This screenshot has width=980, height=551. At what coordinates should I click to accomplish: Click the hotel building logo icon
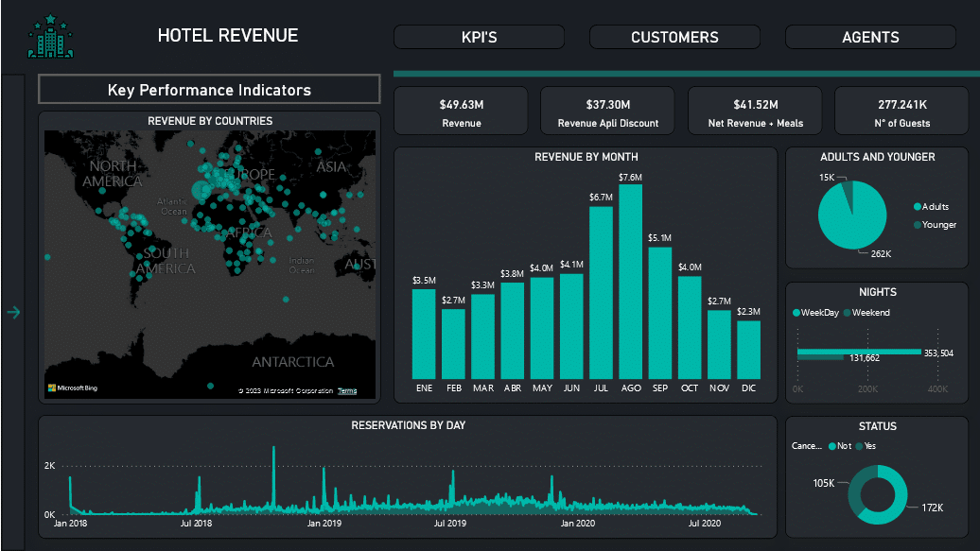click(51, 36)
